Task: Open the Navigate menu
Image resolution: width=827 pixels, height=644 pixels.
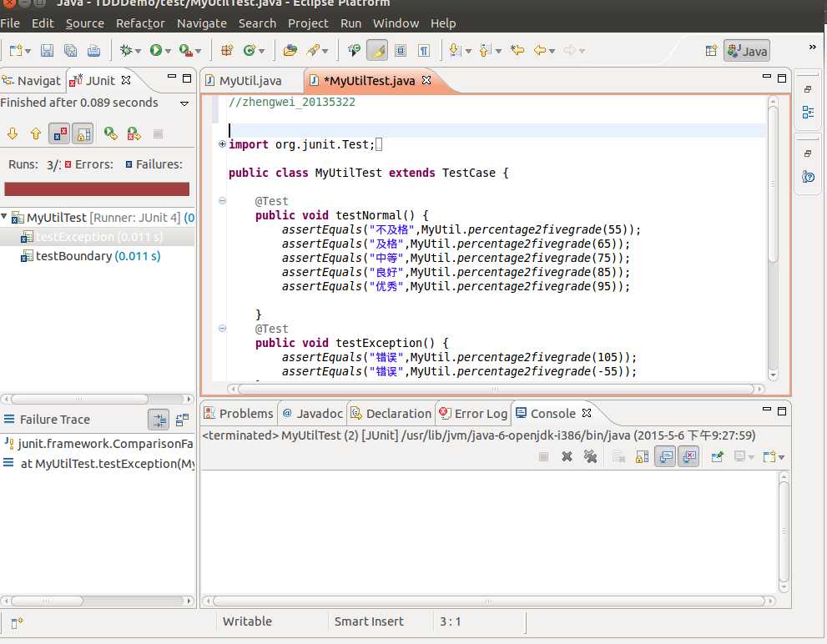Action: (201, 23)
